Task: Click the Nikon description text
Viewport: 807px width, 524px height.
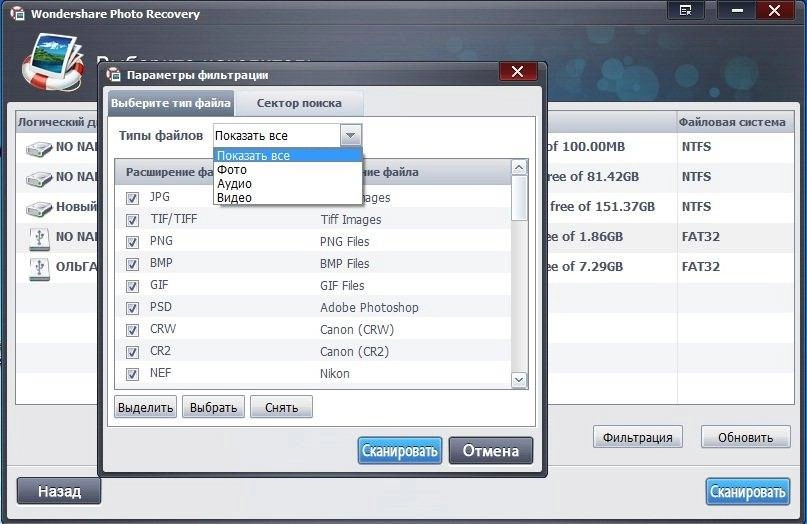Action: tap(335, 374)
